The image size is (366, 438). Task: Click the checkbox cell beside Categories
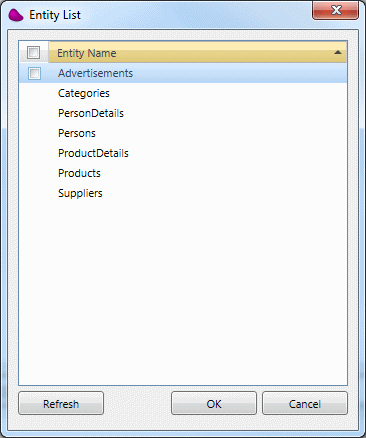tap(34, 93)
